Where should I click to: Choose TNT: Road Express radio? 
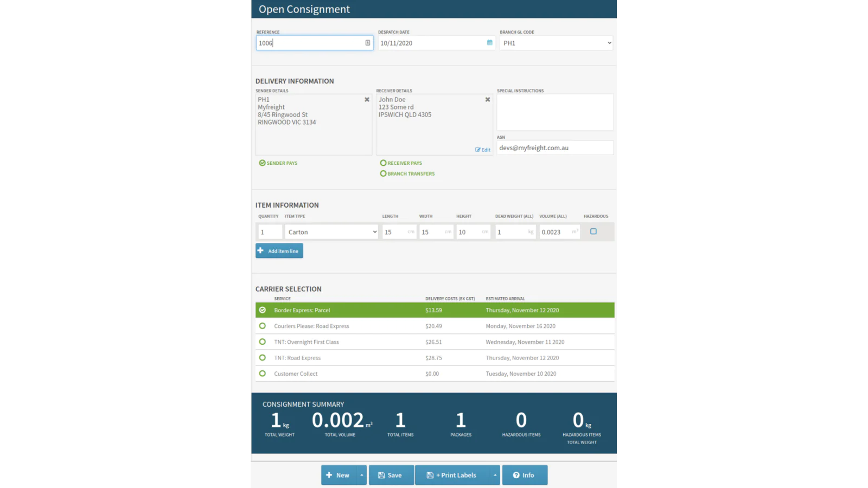pyautogui.click(x=263, y=358)
